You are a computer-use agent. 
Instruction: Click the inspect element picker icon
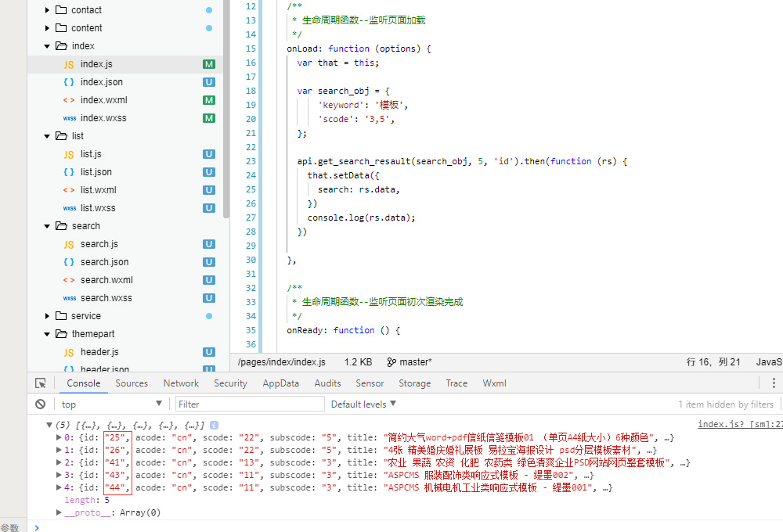click(40, 383)
